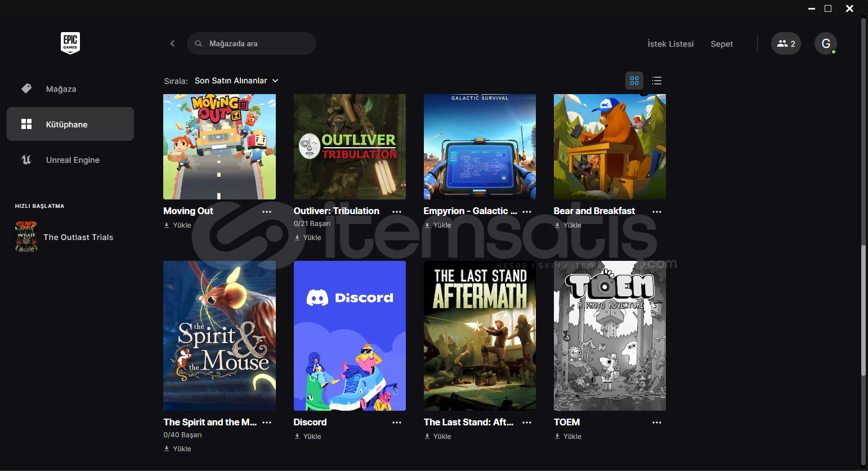868x471 pixels.
Task: Click the Mağaza tag icon
Action: 26,88
